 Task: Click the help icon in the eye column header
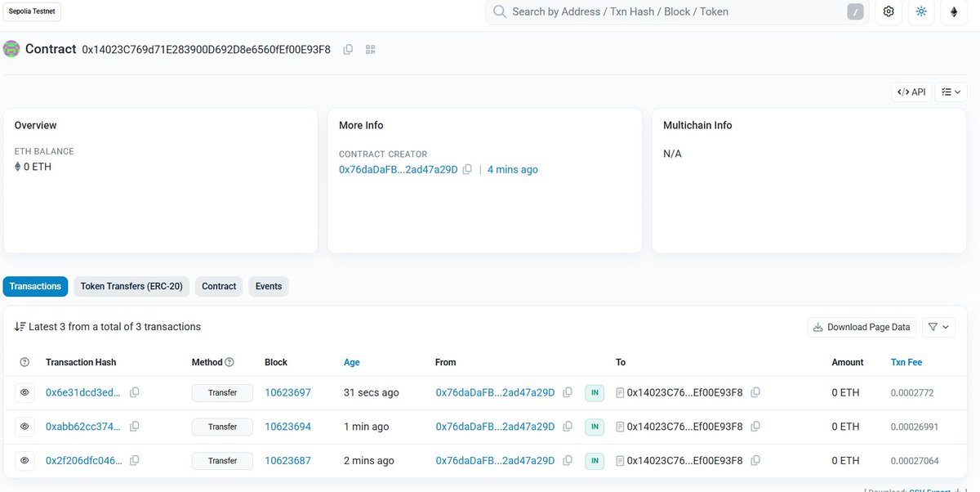[x=24, y=362]
